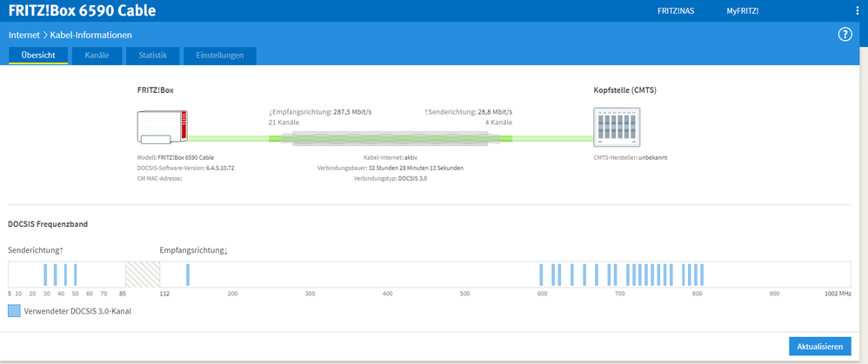Open the Kanäle tab
Image resolution: width=868 pixels, height=364 pixels.
point(97,56)
